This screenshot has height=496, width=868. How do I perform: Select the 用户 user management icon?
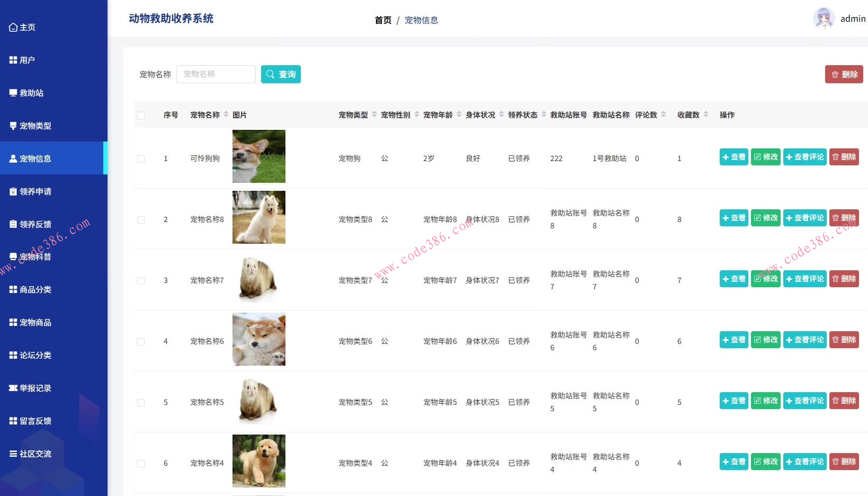tap(13, 59)
